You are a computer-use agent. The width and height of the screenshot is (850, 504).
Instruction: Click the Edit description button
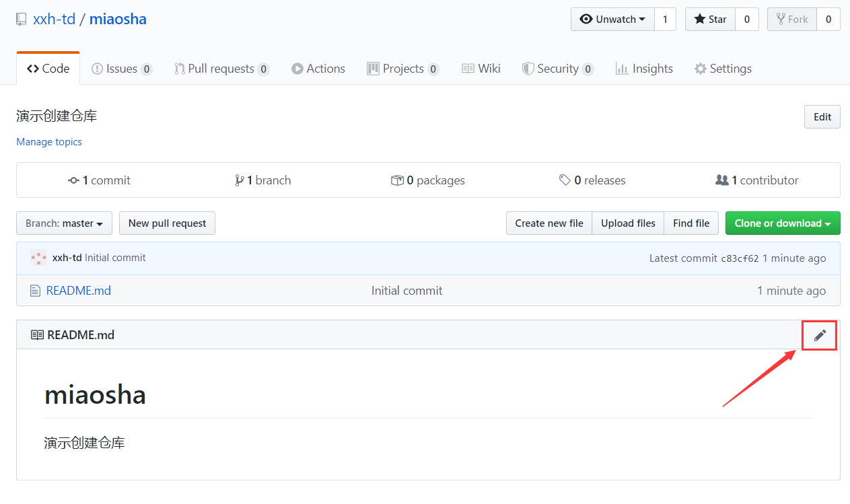coord(822,116)
